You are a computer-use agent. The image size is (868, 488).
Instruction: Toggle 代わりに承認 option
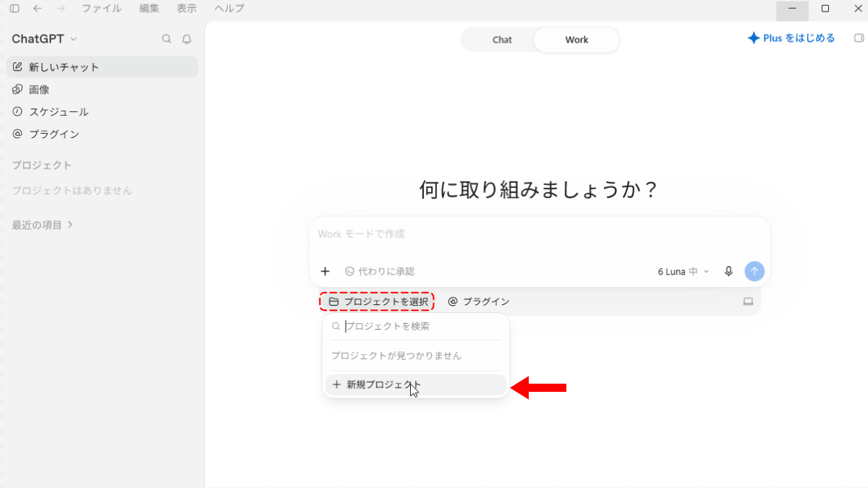tap(380, 271)
